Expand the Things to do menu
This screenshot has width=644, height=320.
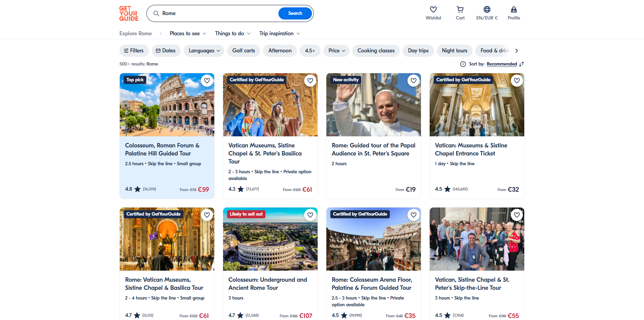tap(233, 34)
